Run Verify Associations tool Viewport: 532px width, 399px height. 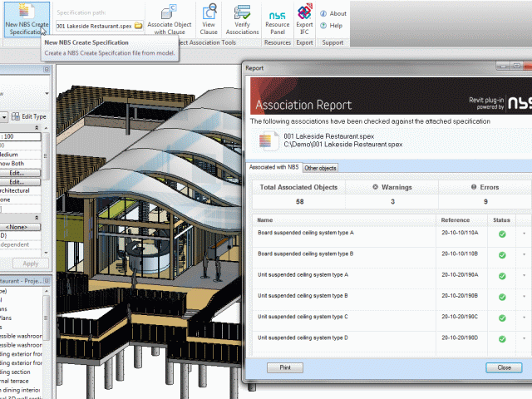(242, 19)
